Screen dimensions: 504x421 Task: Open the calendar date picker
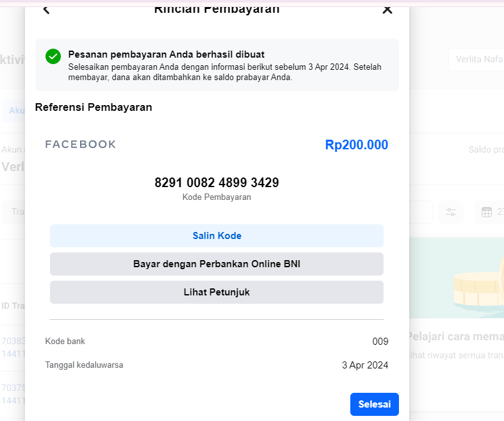click(487, 212)
